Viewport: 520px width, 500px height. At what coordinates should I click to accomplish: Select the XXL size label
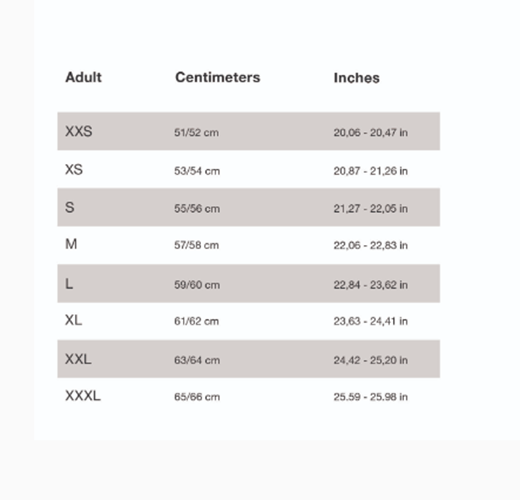tap(78, 359)
